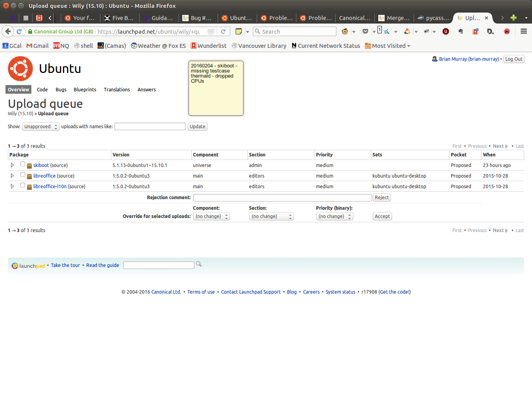Click the Log Out button
This screenshot has width=532, height=414.
[x=514, y=59]
